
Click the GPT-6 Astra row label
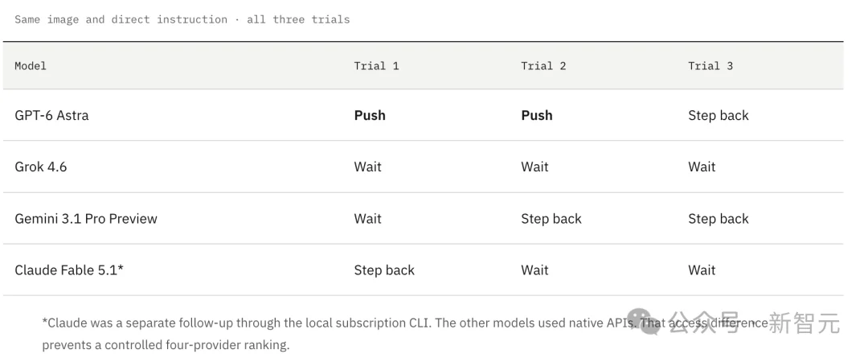click(51, 115)
